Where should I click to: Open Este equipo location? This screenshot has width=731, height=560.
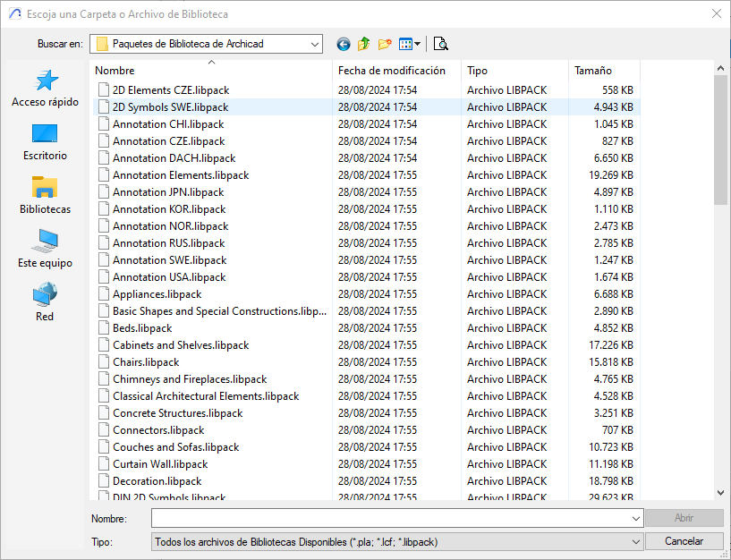pyautogui.click(x=46, y=249)
